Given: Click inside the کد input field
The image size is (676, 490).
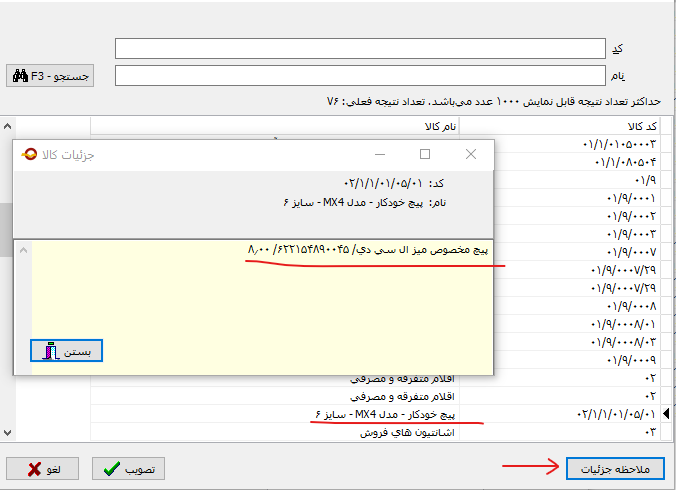Looking at the screenshot, I should tap(360, 49).
